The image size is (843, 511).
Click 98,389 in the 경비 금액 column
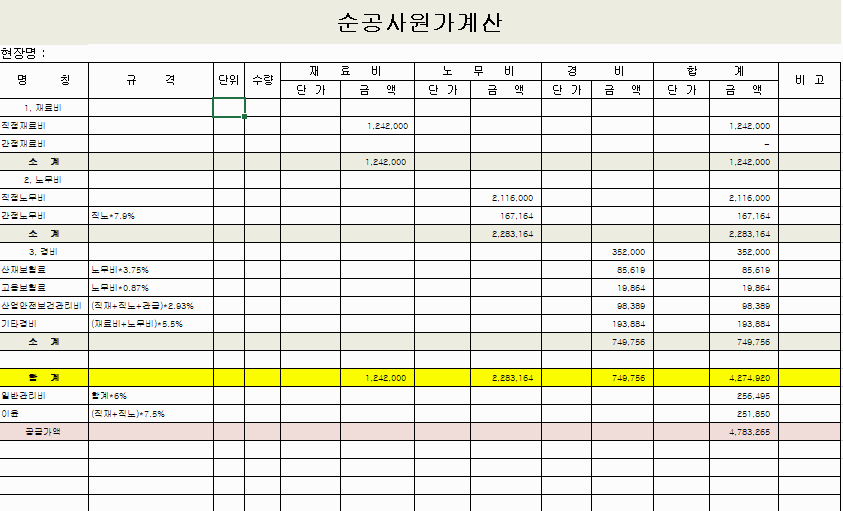click(x=631, y=306)
